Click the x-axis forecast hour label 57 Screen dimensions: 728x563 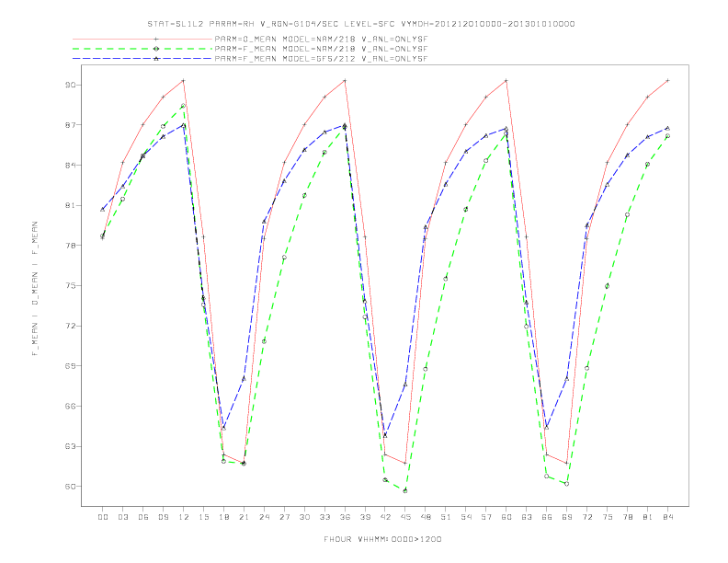point(486,517)
